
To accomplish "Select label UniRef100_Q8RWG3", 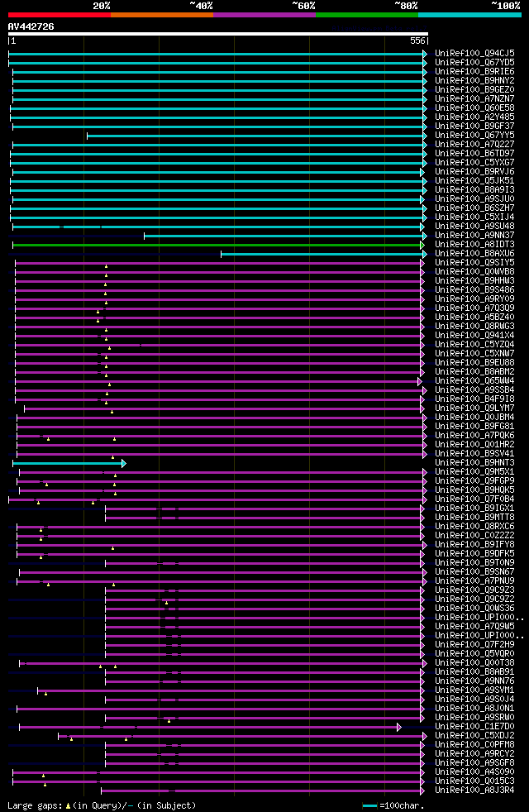I will (x=474, y=327).
